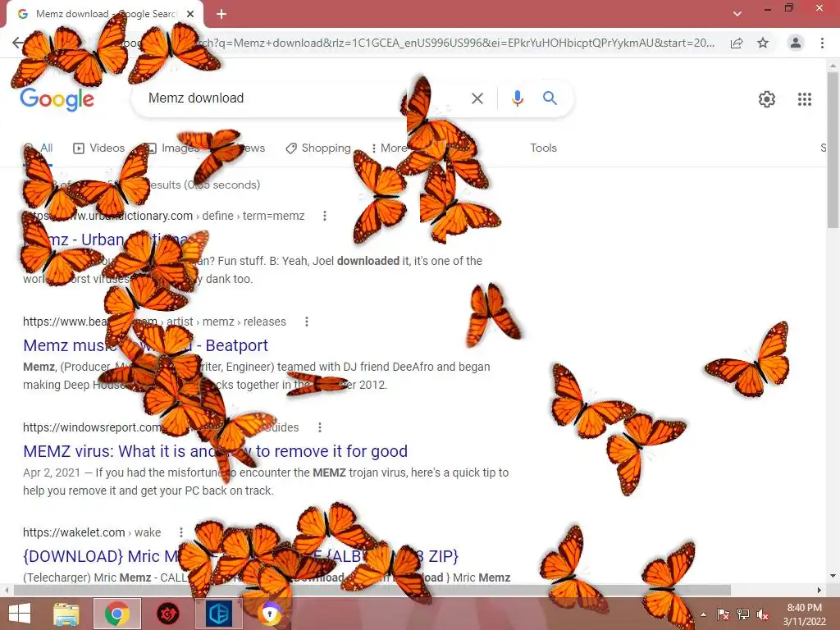Viewport: 840px width, 630px height.
Task: Click the Memz download search field
Action: point(300,98)
